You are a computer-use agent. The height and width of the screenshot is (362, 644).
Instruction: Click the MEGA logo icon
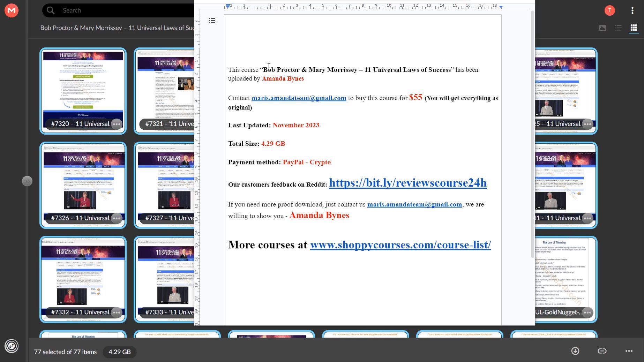tap(12, 10)
